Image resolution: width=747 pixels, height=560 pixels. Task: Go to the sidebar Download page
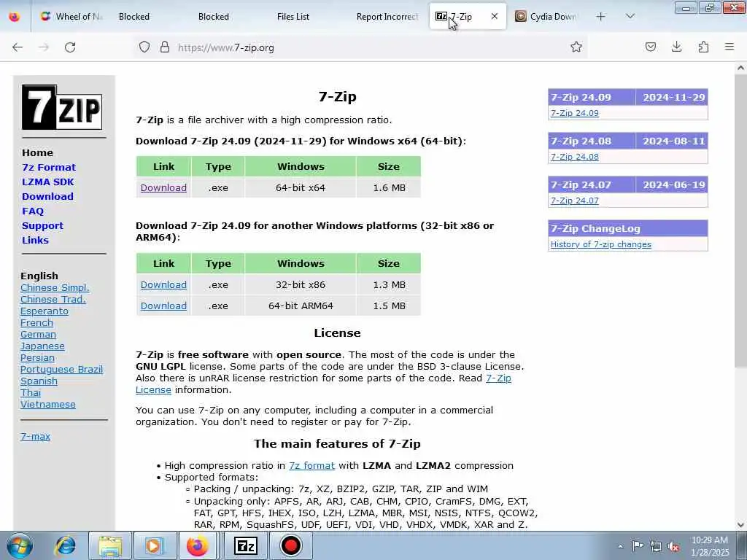point(47,196)
